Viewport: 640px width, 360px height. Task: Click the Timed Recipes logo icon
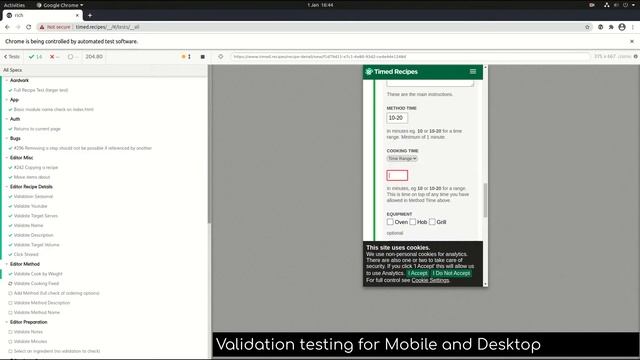click(x=369, y=71)
